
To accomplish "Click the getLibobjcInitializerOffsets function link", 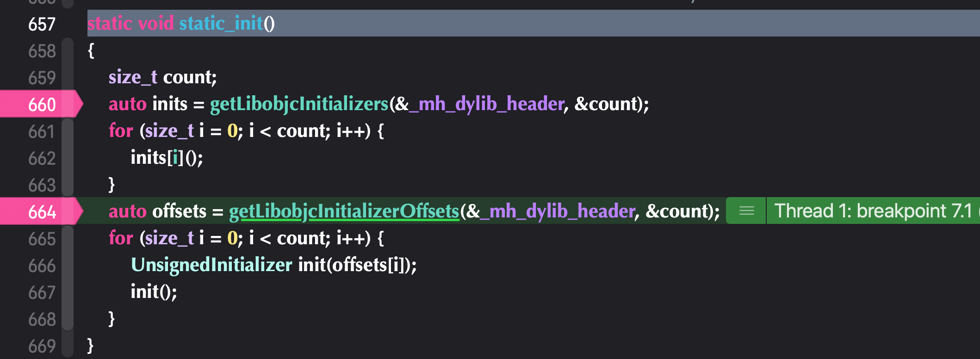I will [344, 211].
